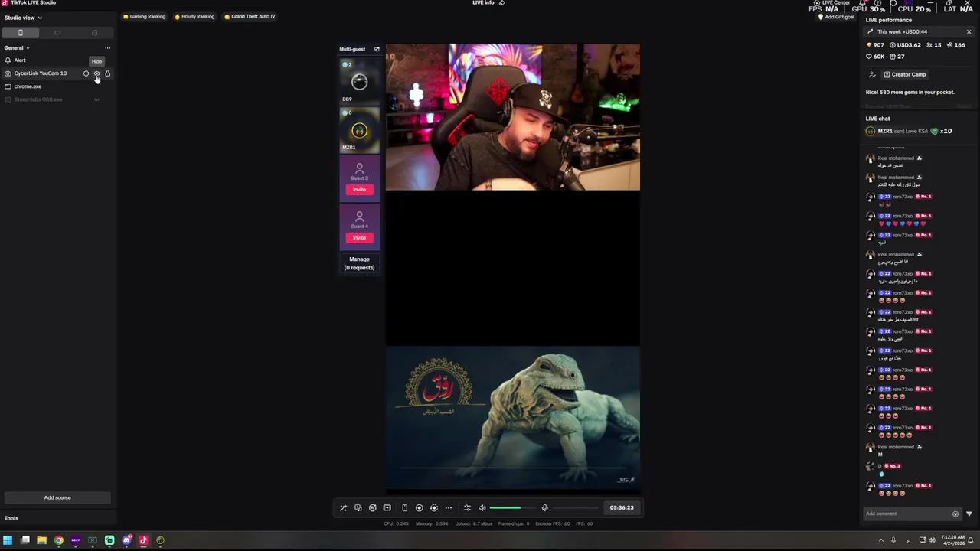Open TikTok LIVE Studio taskbar icon
Image resolution: width=980 pixels, height=551 pixels.
(143, 540)
